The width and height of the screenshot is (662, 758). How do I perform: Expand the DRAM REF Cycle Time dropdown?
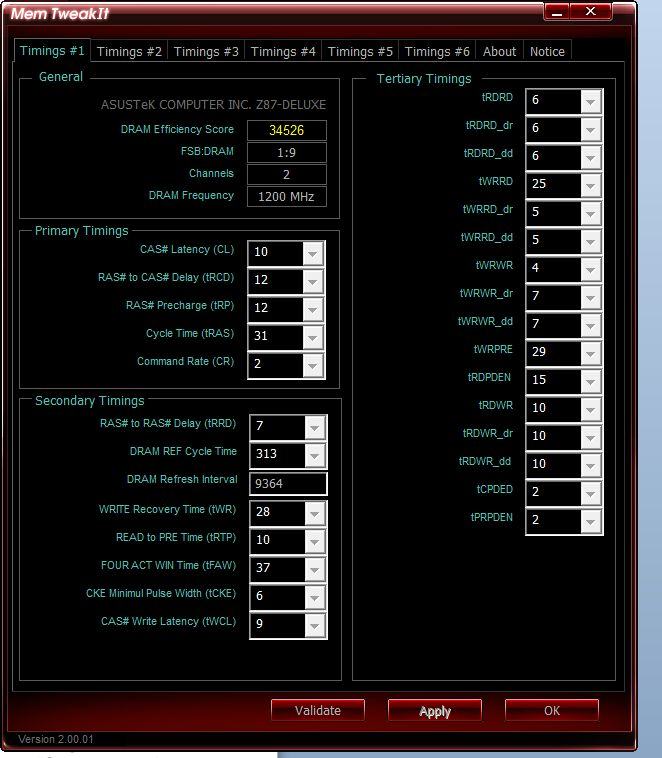click(x=315, y=455)
